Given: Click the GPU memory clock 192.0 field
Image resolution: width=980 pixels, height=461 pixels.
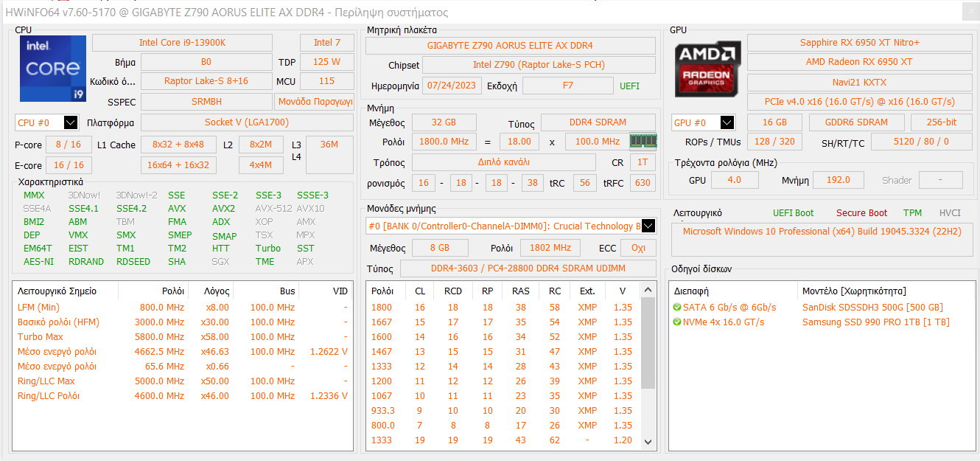Looking at the screenshot, I should (839, 180).
